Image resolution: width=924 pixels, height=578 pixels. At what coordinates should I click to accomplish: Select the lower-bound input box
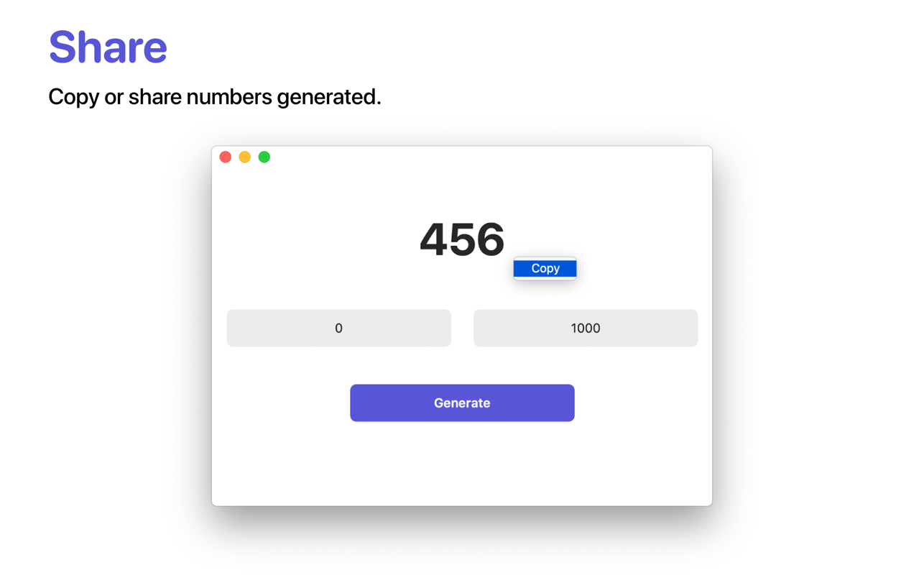(338, 328)
